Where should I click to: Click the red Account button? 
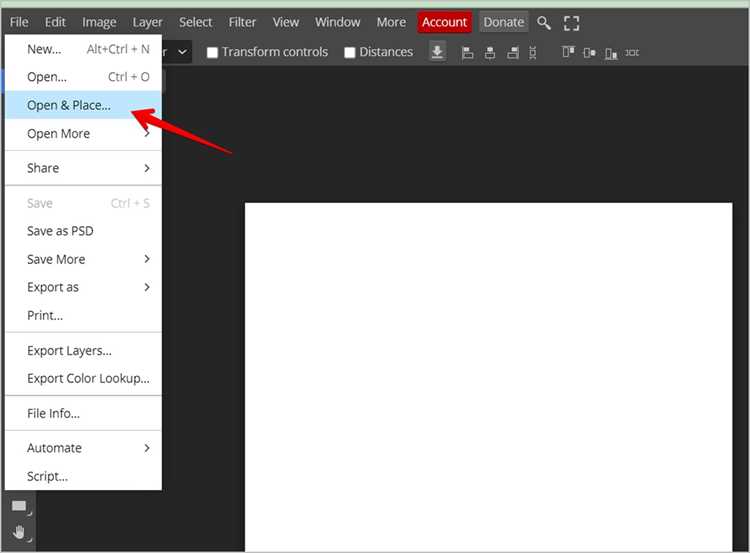click(444, 22)
